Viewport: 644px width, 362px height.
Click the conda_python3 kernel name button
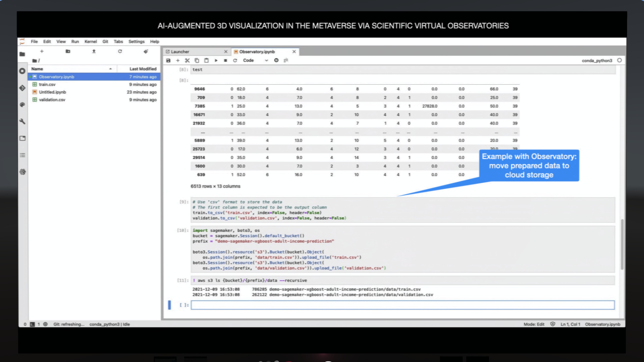[597, 61]
